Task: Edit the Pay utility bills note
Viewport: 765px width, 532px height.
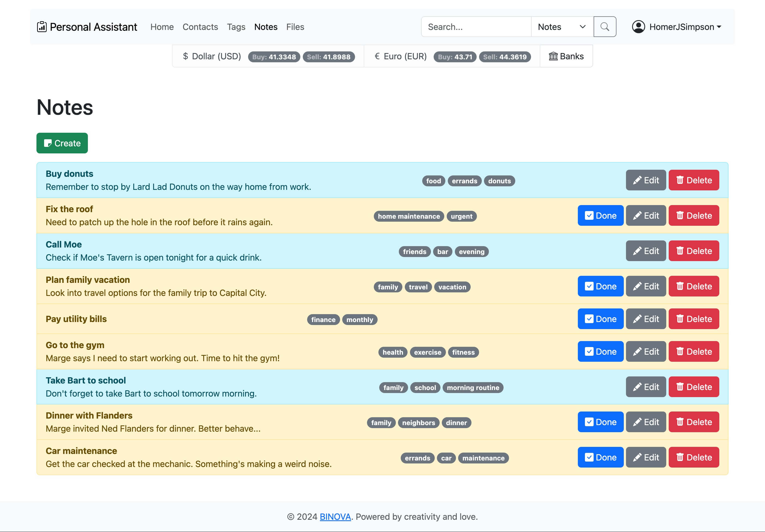Action: [x=646, y=319]
